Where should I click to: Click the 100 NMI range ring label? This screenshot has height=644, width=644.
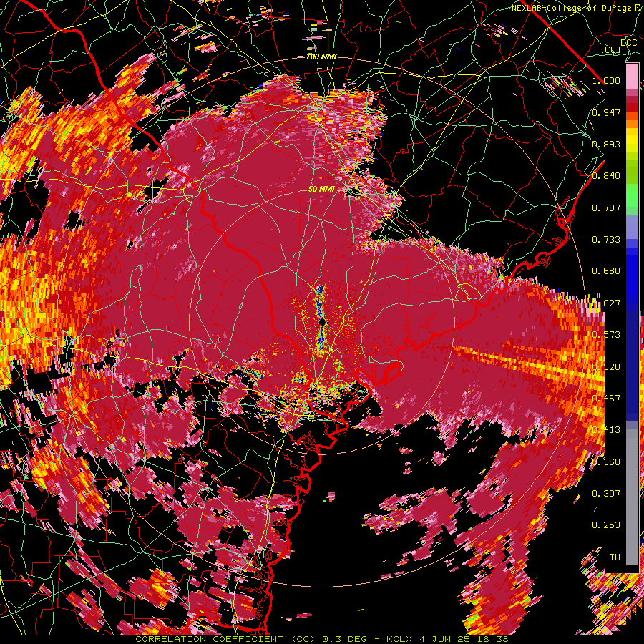pyautogui.click(x=321, y=57)
